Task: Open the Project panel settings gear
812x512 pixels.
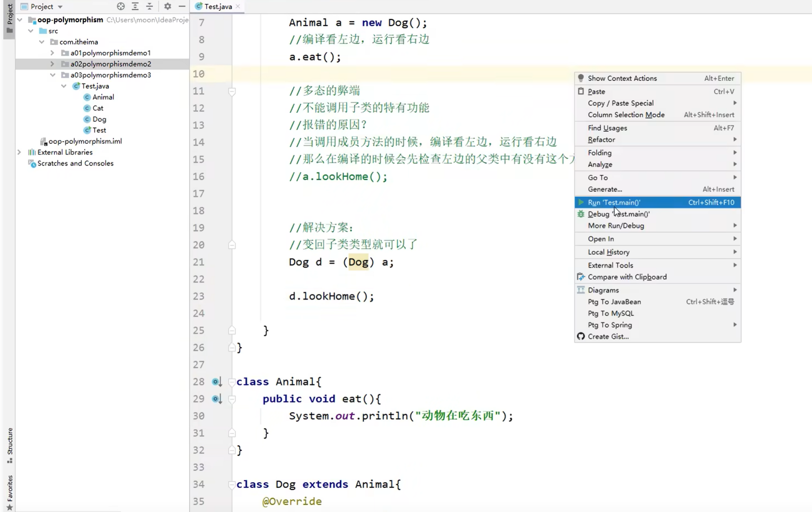Action: pyautogui.click(x=168, y=6)
